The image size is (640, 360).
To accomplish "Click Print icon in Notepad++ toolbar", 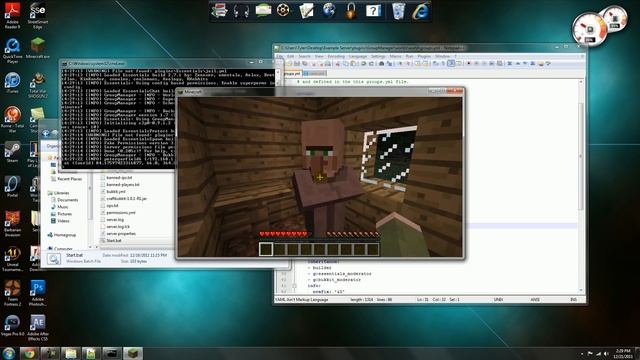I will 328,64.
